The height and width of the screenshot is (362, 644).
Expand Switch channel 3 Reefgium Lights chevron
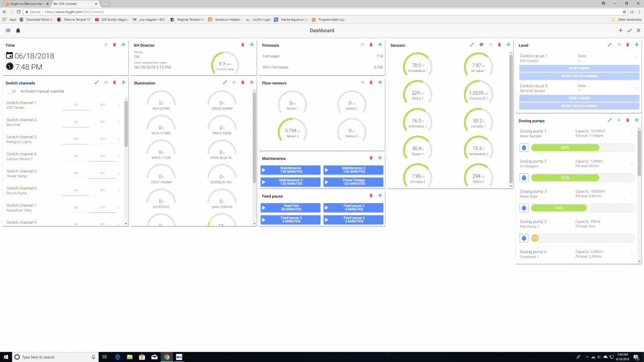pos(119,139)
